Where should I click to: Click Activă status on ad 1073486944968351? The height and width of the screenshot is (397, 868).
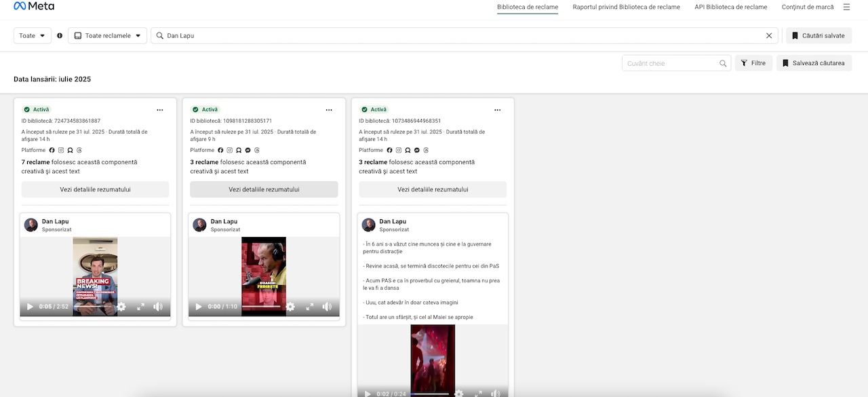click(x=375, y=109)
